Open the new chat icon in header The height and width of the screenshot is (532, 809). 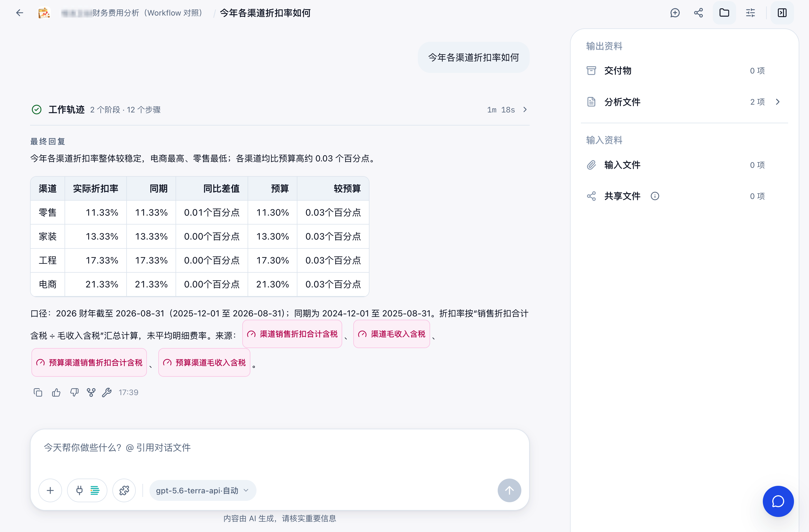[675, 13]
